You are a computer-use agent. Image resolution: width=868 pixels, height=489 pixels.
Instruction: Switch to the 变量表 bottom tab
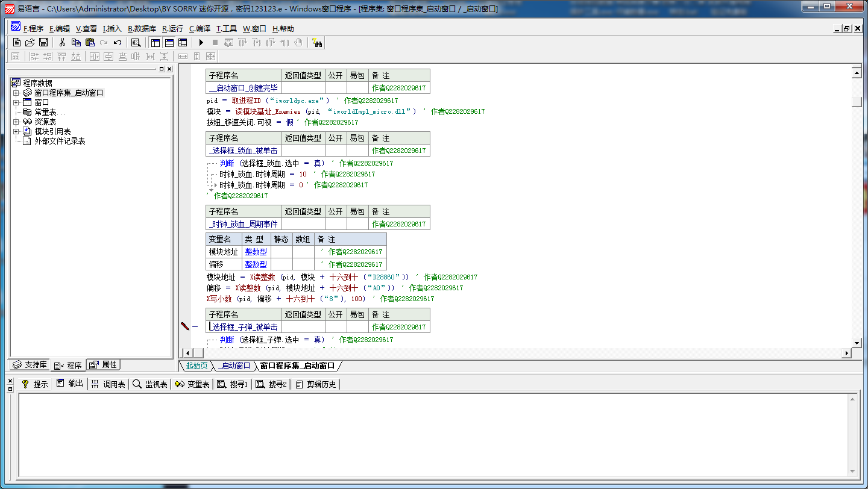(192, 384)
